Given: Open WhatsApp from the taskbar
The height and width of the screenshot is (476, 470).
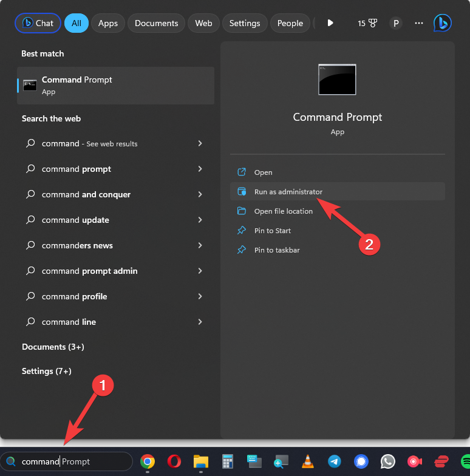Looking at the screenshot, I should (x=387, y=461).
